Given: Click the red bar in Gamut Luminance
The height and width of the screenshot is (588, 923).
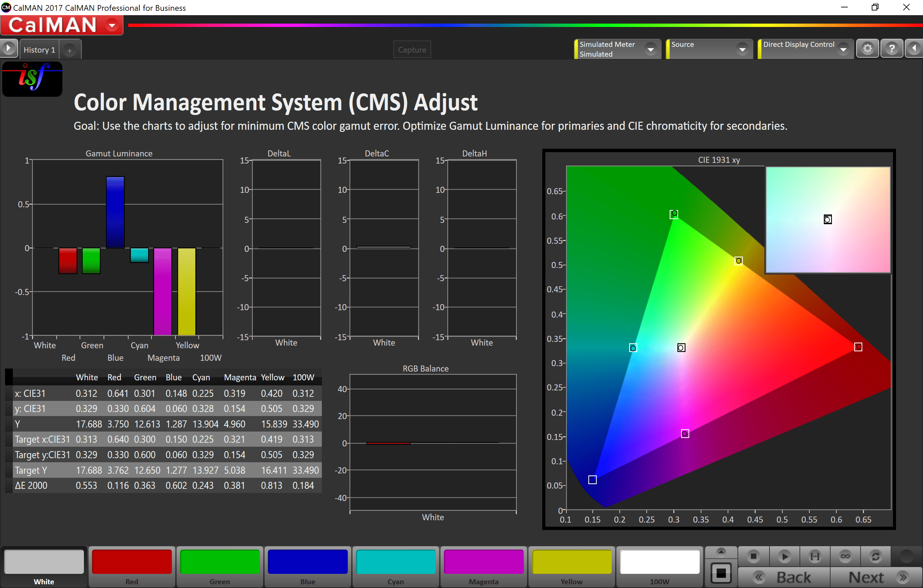Looking at the screenshot, I should pyautogui.click(x=68, y=261).
